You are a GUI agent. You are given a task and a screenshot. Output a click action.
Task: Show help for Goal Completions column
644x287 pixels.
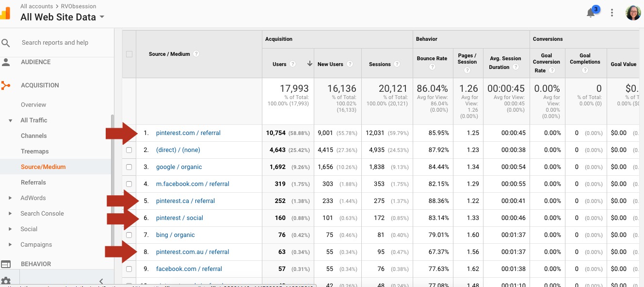[585, 70]
